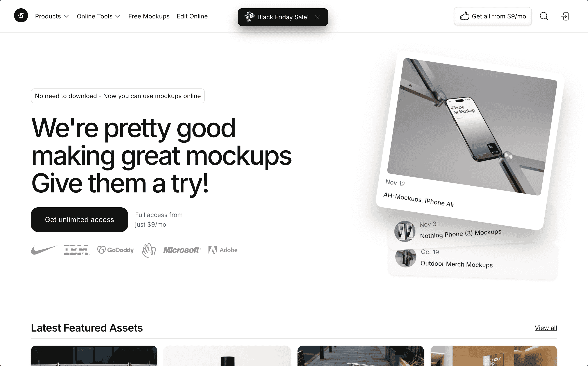Follow the View all link
The width and height of the screenshot is (588, 366).
pyautogui.click(x=546, y=328)
